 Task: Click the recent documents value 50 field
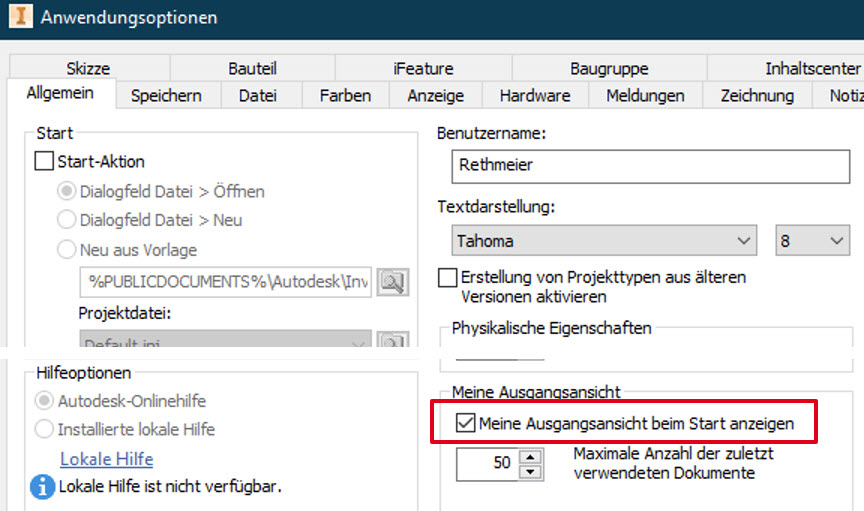pyautogui.click(x=489, y=464)
